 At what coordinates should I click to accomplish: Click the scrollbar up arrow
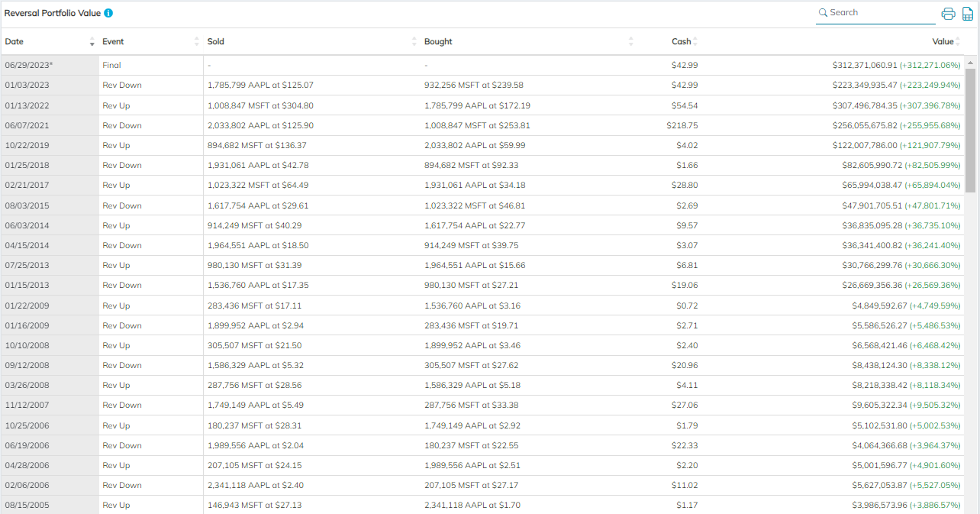[971, 62]
